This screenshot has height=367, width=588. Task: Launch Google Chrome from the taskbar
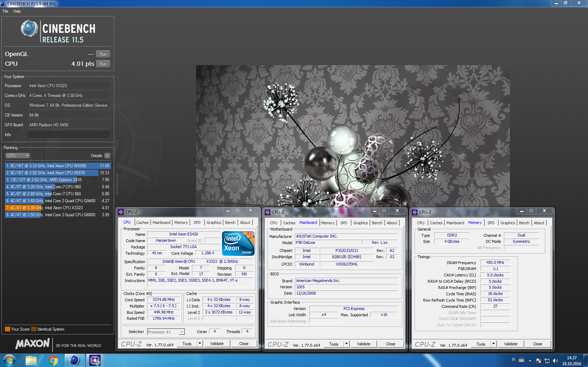coord(53,360)
